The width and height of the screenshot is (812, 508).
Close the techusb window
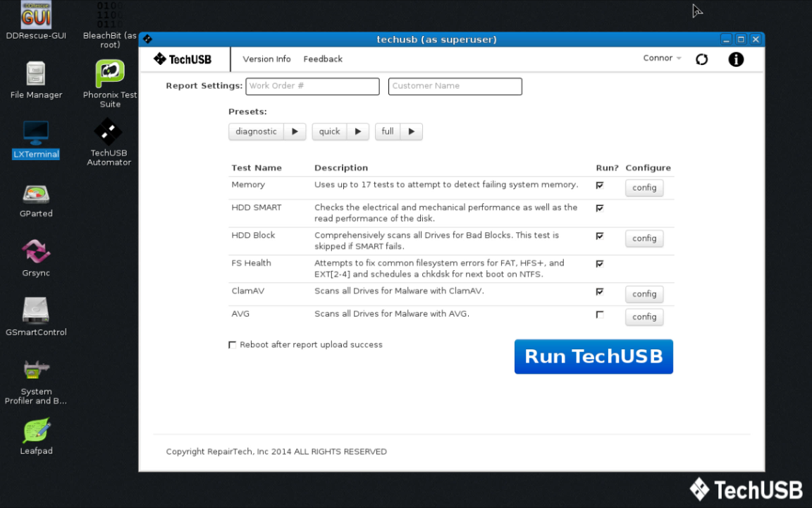click(756, 40)
